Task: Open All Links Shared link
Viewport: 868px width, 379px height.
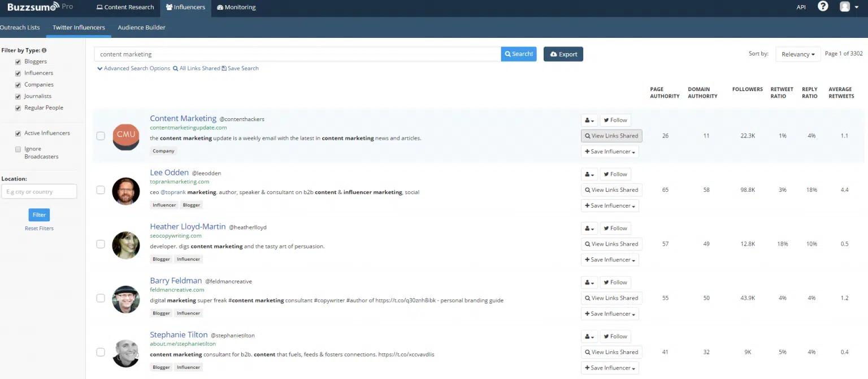Action: tap(197, 68)
